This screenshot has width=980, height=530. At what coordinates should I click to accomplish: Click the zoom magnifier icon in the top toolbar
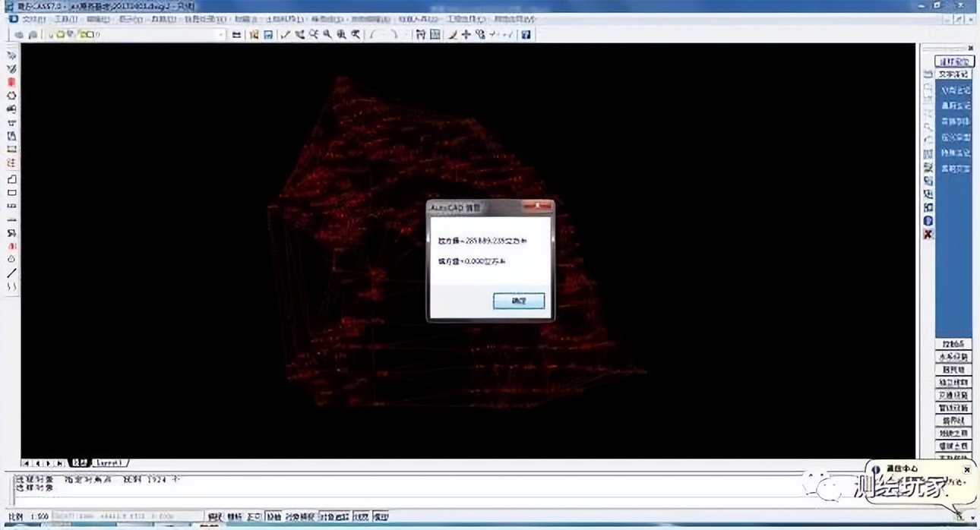(x=327, y=35)
